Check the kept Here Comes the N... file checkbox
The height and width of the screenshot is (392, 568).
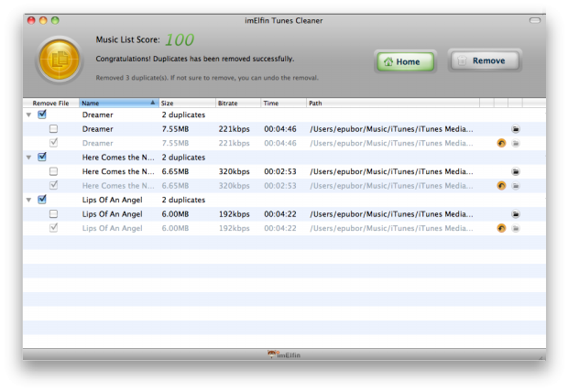[x=54, y=171]
